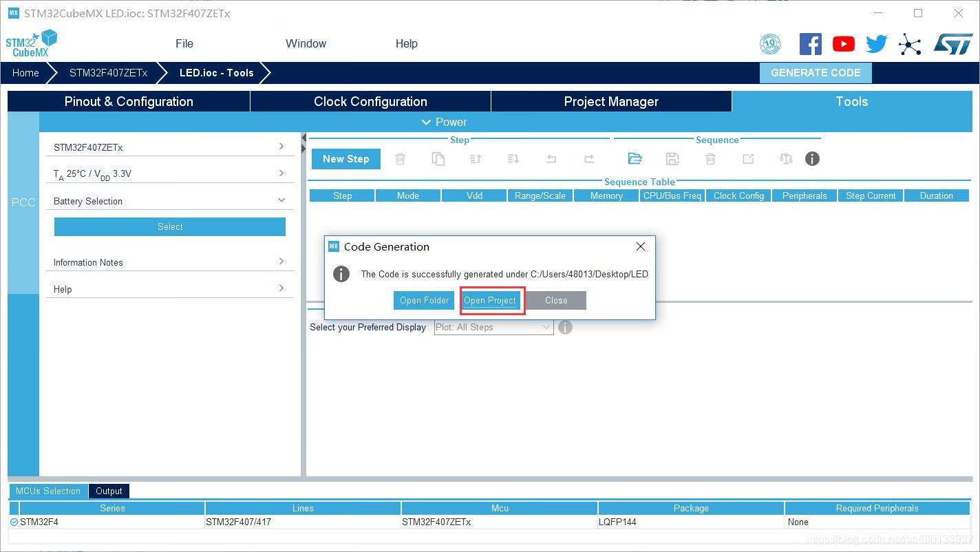
Task: Click the duplicate step icon
Action: [x=438, y=159]
